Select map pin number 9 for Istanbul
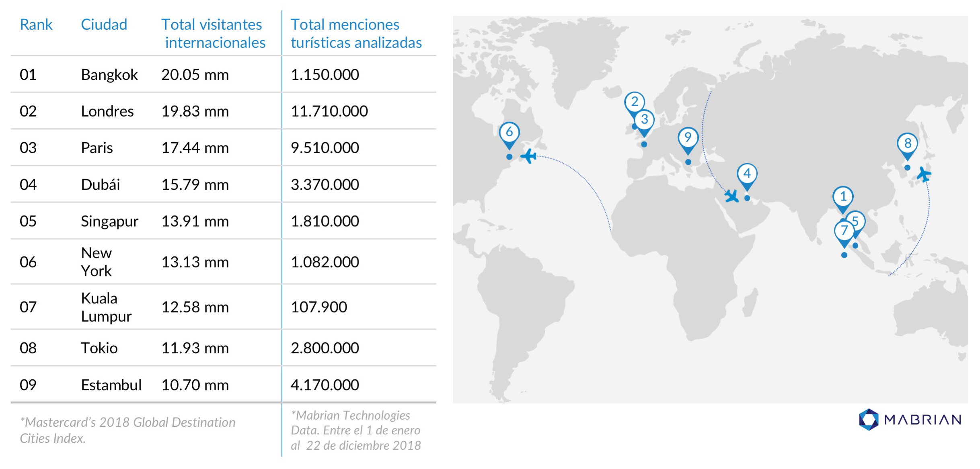980x469 pixels. (688, 138)
